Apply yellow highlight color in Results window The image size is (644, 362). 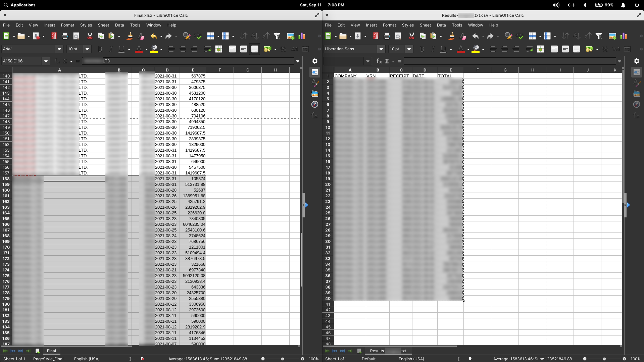click(476, 49)
